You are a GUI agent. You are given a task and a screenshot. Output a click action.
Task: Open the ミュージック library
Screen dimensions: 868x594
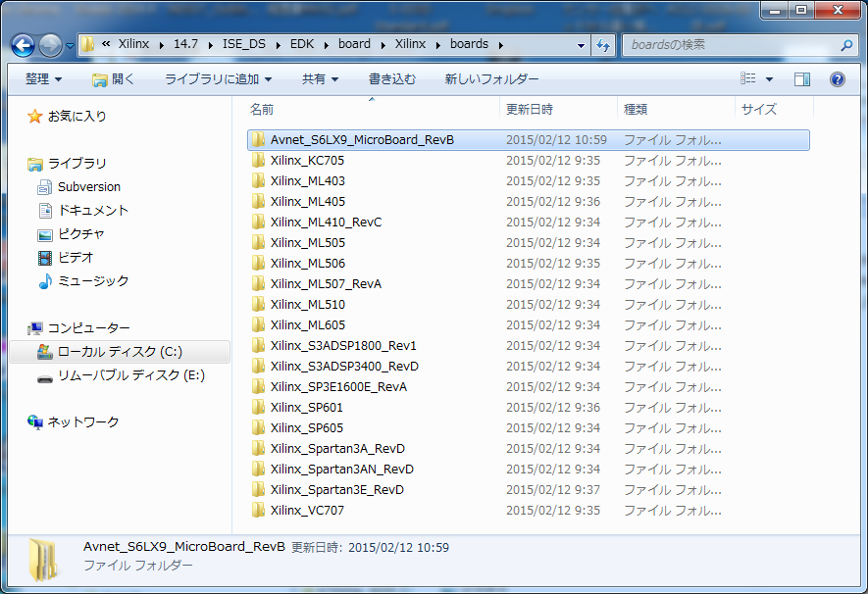[x=93, y=281]
